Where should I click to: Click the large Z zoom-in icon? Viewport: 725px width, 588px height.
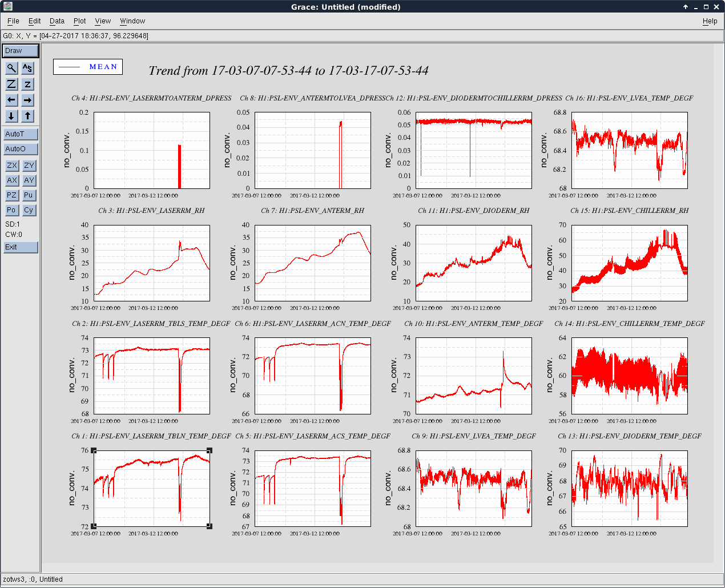point(11,84)
